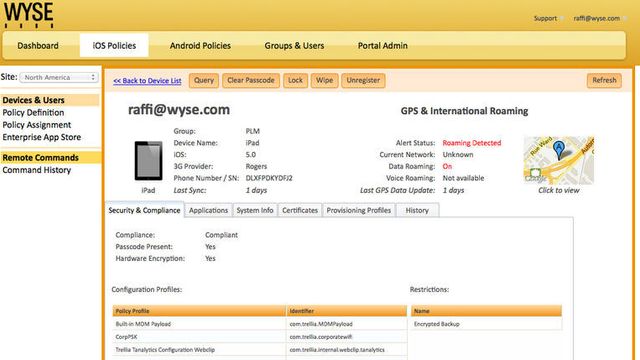Viewport: 640px width, 360px height.
Task: Click the Query button
Action: click(x=204, y=80)
